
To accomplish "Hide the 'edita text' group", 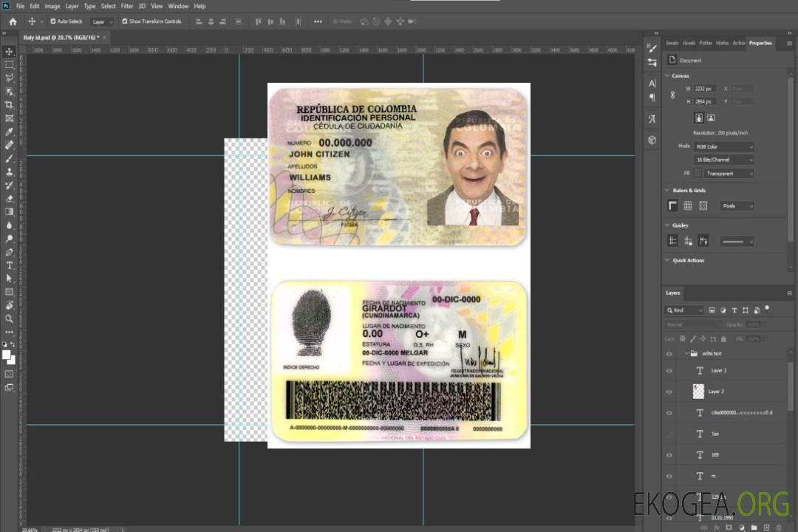I will (669, 354).
